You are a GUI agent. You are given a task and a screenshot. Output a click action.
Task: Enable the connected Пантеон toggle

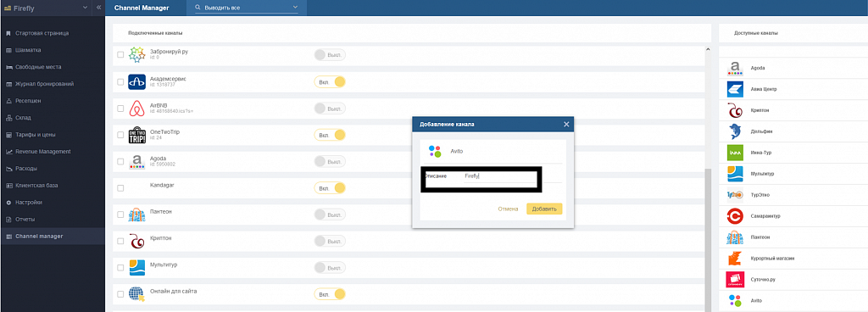(330, 214)
